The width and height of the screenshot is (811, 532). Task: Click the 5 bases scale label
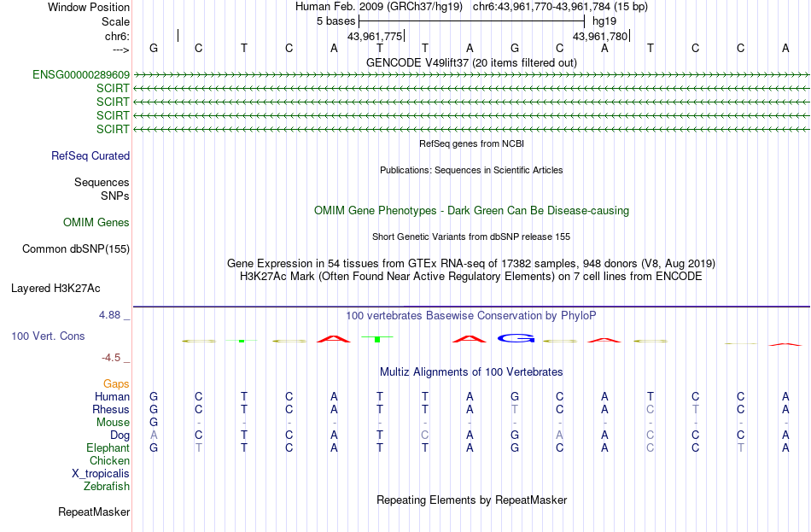[336, 21]
